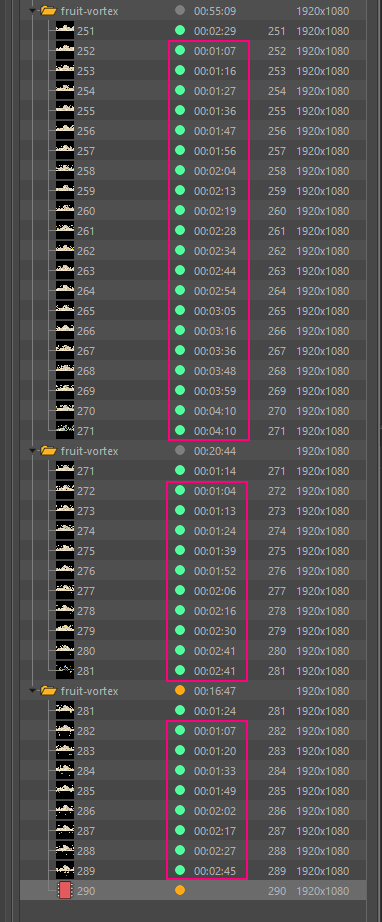Click the green status dot for frame 264

click(180, 290)
